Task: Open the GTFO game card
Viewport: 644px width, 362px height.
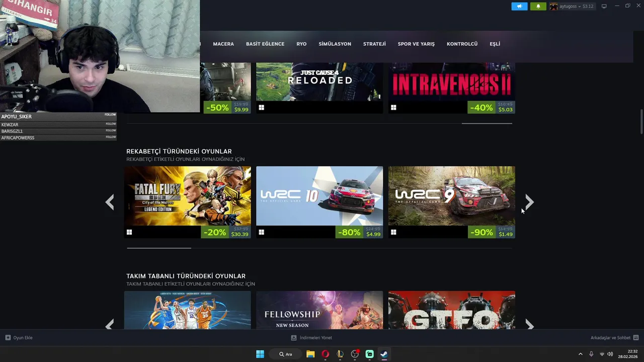Action: click(x=452, y=310)
